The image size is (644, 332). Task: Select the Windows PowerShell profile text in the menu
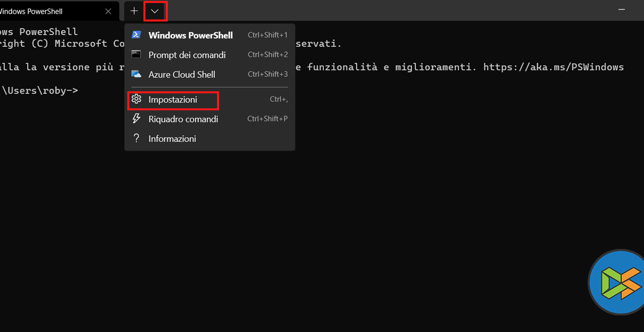[x=190, y=35]
